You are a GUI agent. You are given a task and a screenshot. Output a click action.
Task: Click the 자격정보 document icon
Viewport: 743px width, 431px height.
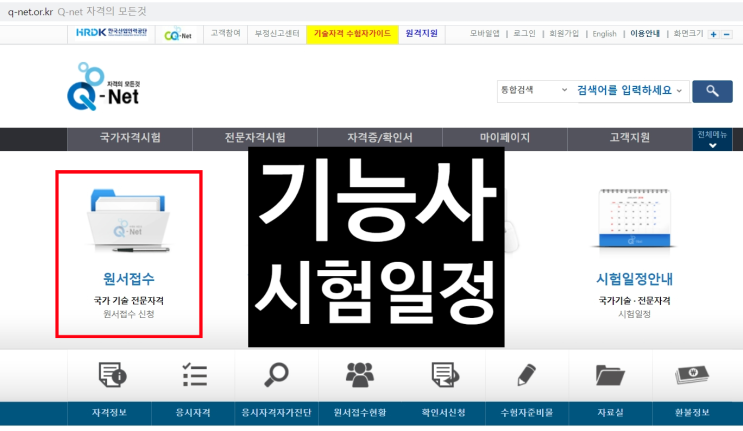(x=112, y=375)
